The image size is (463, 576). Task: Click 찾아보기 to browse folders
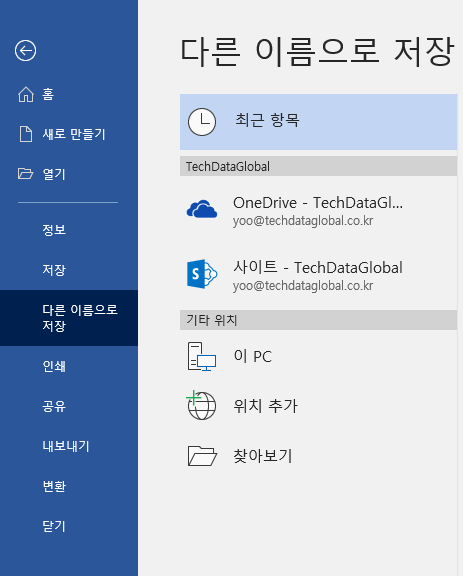[x=319, y=456]
